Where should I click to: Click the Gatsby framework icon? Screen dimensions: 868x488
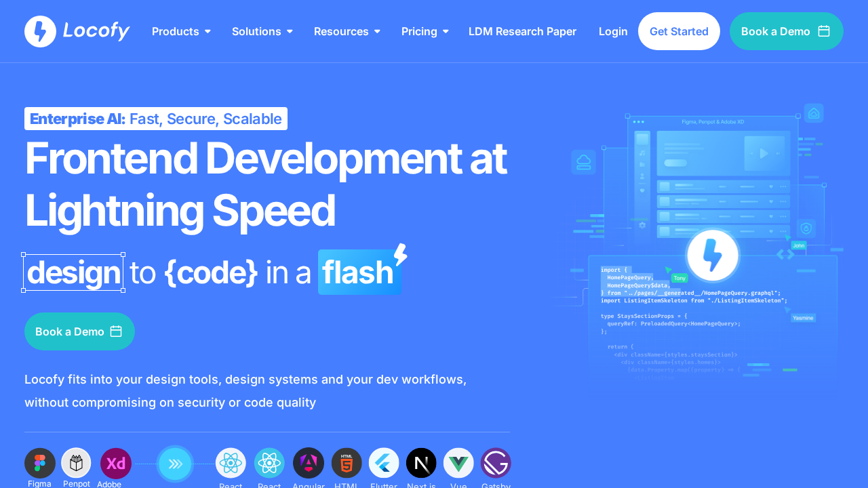click(x=496, y=463)
